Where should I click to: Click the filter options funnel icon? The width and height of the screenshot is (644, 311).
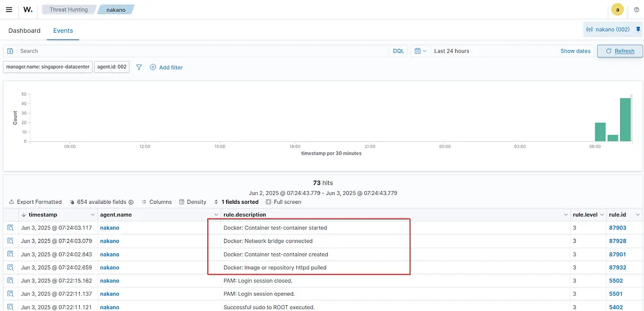point(139,67)
